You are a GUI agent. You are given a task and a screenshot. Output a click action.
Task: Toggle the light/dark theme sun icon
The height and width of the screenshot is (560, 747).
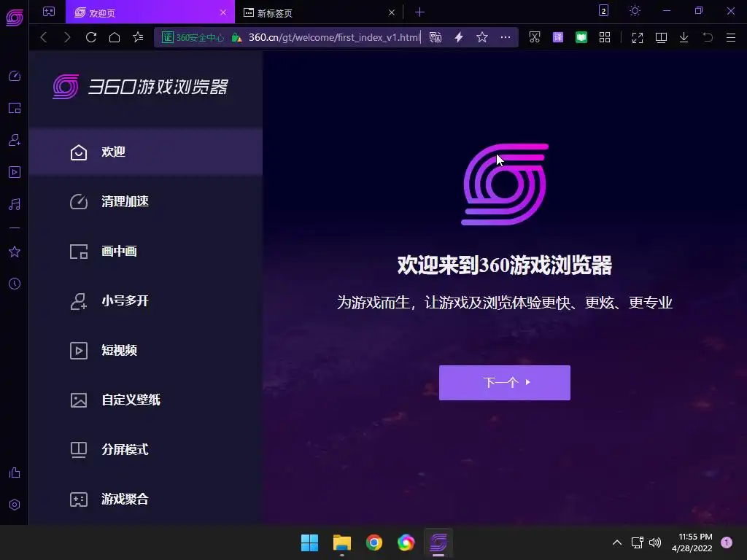click(x=635, y=10)
